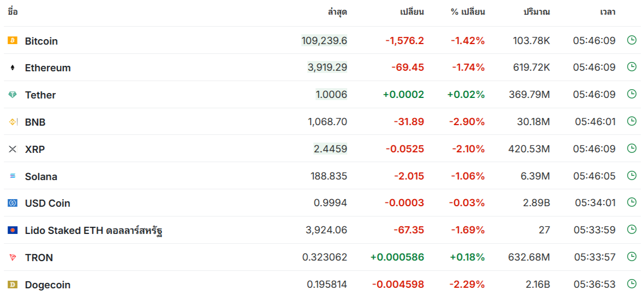Click the clock icon in Dogecoin row
The image size is (644, 297).
coord(631,283)
